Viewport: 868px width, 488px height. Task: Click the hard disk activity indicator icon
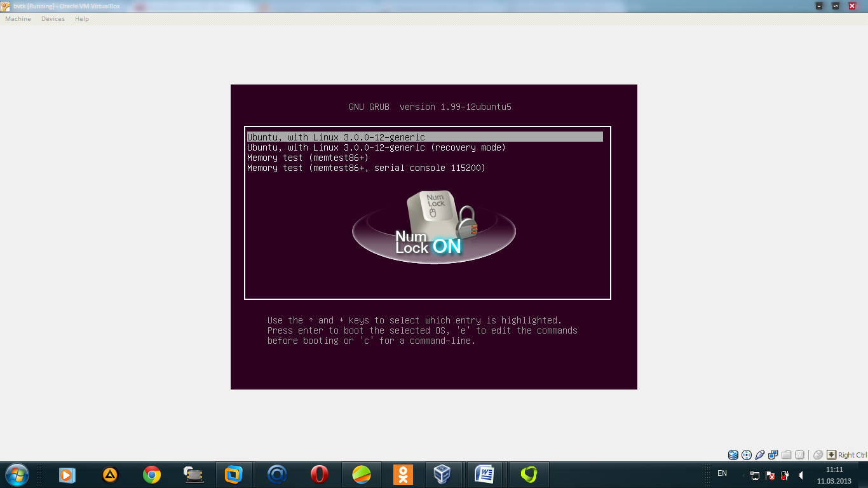[x=733, y=455]
